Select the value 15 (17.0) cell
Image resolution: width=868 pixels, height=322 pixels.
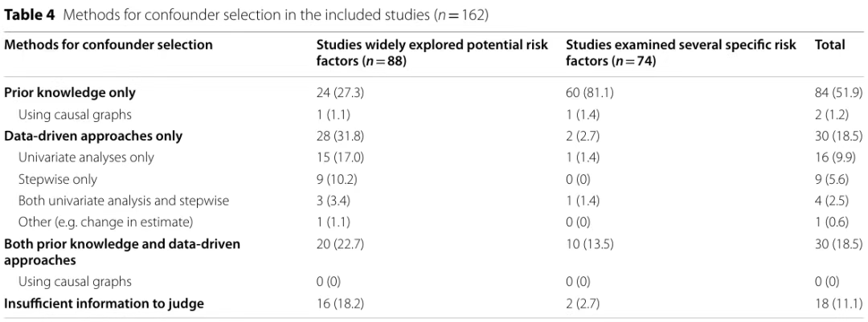(340, 157)
